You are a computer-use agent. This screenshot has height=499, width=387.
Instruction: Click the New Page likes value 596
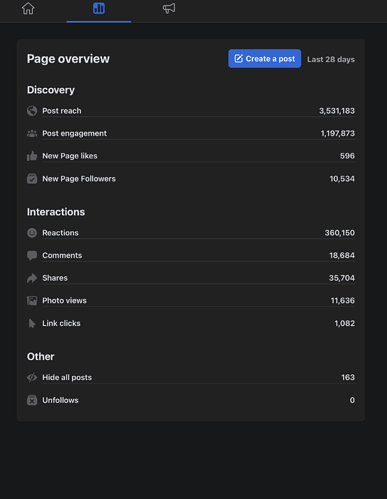[347, 156]
